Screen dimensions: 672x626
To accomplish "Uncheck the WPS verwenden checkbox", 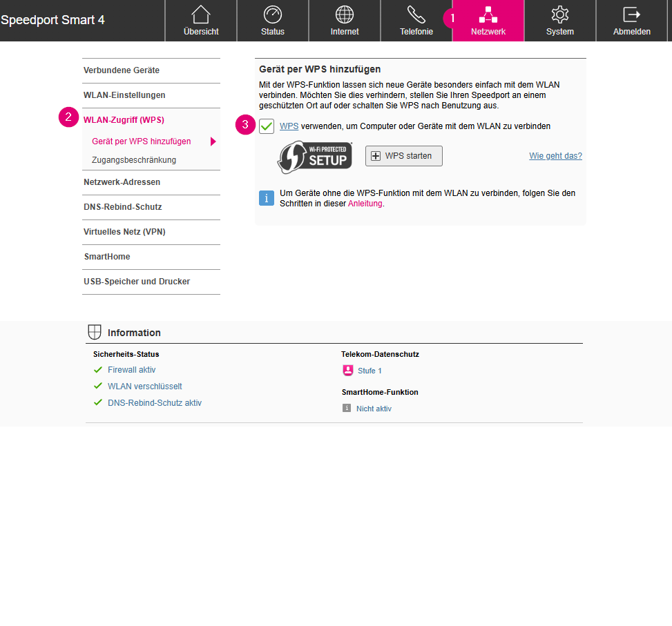I will [x=267, y=126].
